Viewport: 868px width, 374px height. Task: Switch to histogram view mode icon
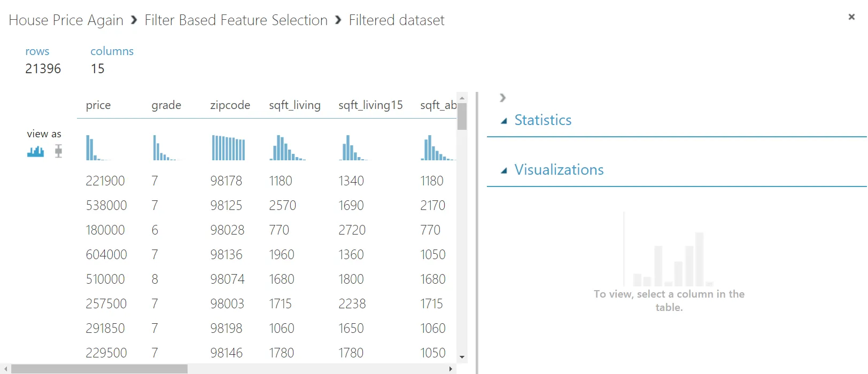[36, 152]
